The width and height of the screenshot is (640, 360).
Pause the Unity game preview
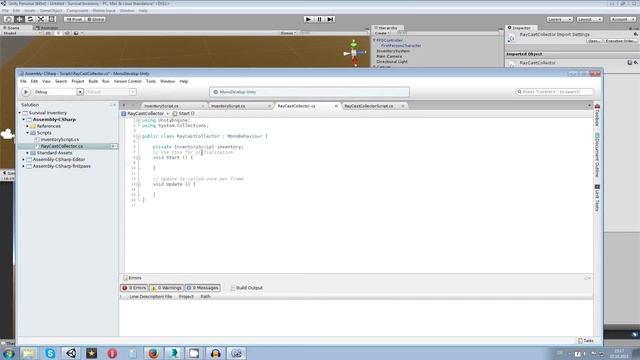pos(320,19)
